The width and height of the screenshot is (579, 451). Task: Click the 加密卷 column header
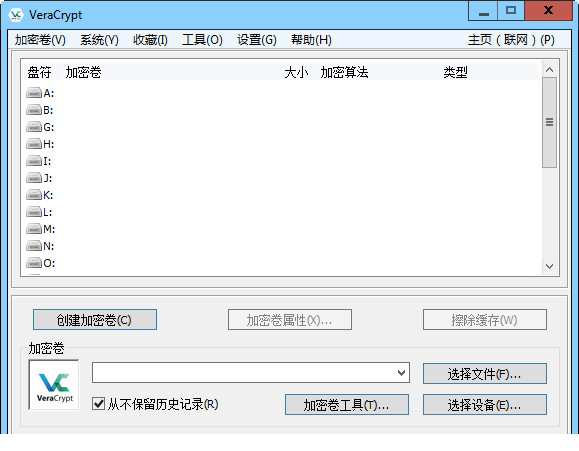coord(83,72)
